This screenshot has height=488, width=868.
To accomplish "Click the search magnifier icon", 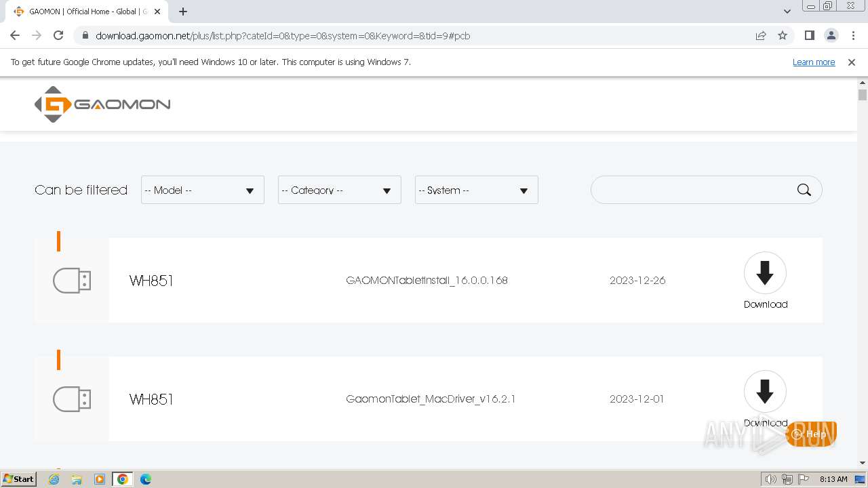I will click(804, 190).
